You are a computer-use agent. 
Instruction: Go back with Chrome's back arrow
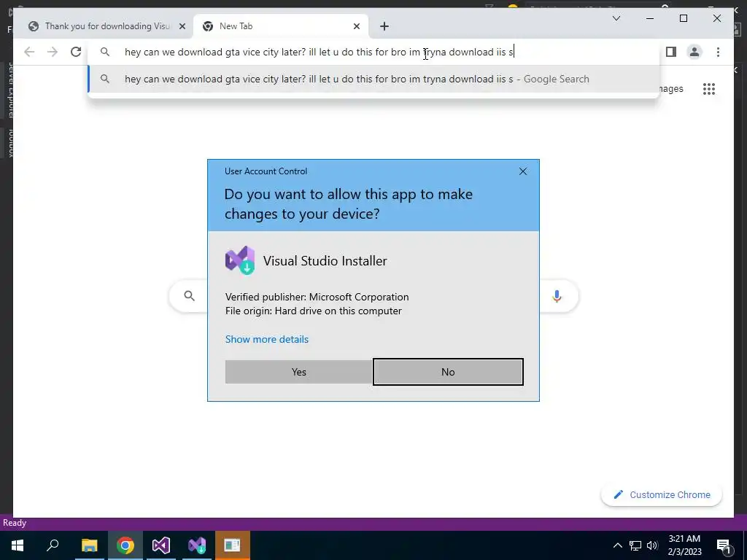[29, 52]
